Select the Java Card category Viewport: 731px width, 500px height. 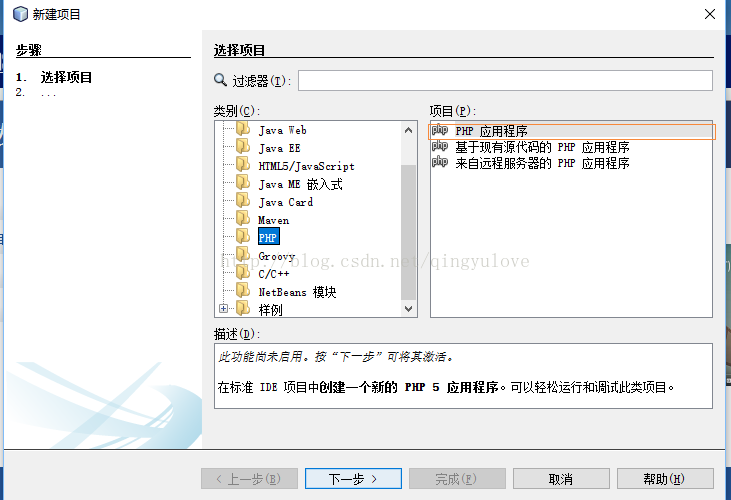pos(286,202)
